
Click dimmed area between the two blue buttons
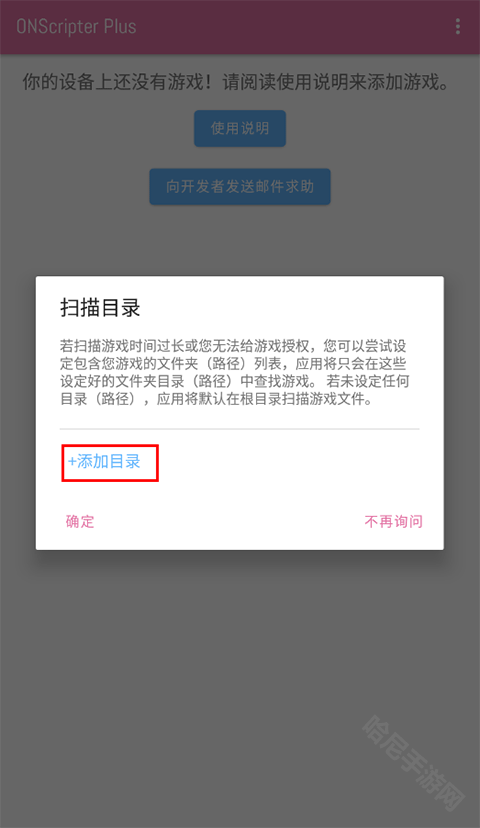click(240, 157)
